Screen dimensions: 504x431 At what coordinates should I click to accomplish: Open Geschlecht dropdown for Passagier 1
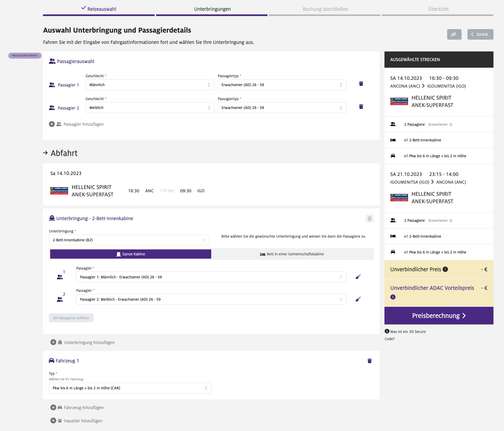pos(150,85)
